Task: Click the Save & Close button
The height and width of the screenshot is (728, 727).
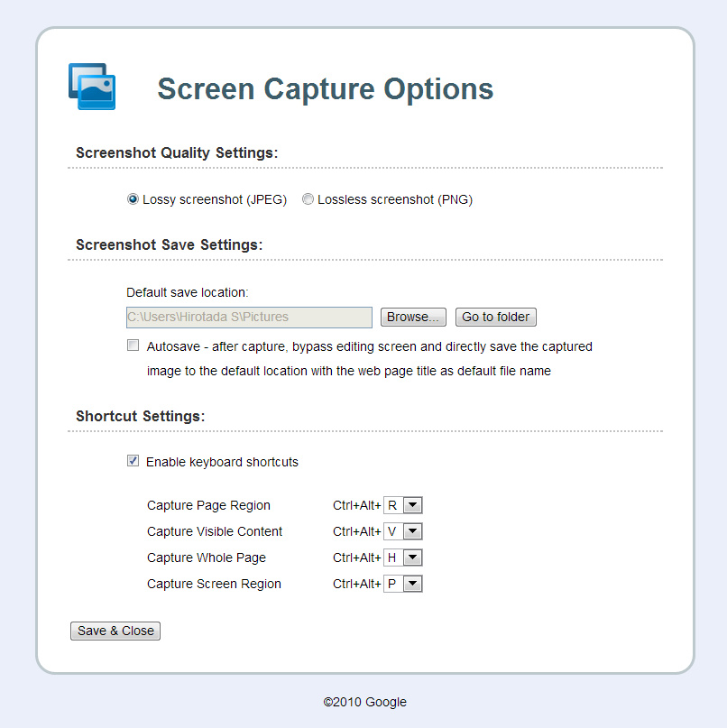Action: pyautogui.click(x=115, y=631)
